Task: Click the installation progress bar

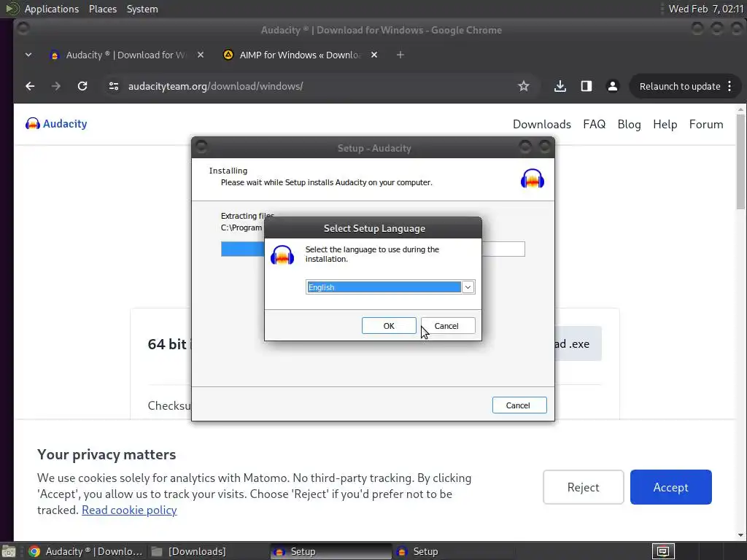Action: (x=373, y=249)
